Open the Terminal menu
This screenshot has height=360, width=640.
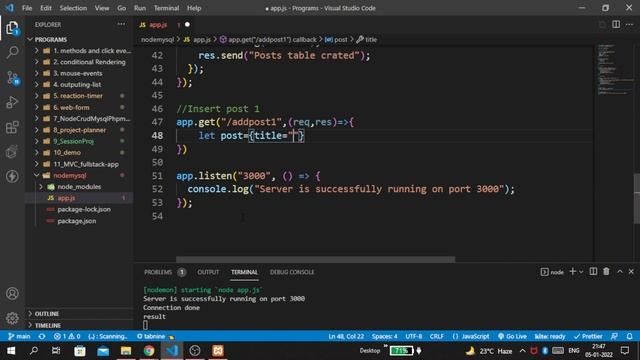166,8
